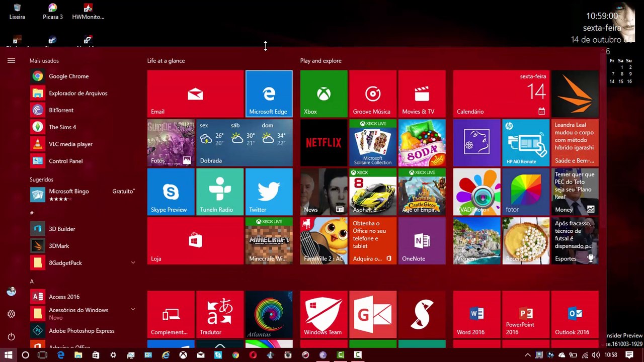
Task: Launch 3DMark from the app list
Action: [83, 246]
